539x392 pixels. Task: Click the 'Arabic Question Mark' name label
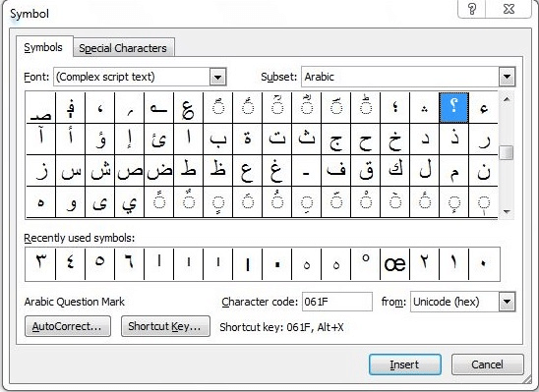coord(74,302)
